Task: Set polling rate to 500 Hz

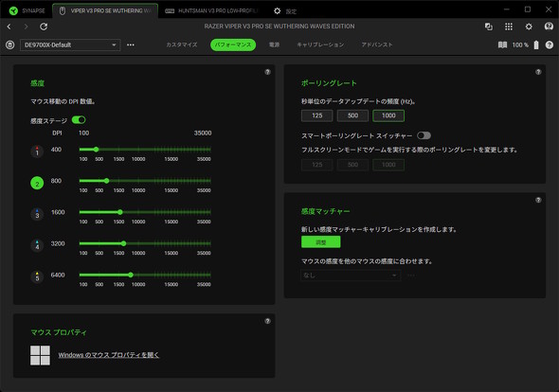Action: pyautogui.click(x=352, y=116)
